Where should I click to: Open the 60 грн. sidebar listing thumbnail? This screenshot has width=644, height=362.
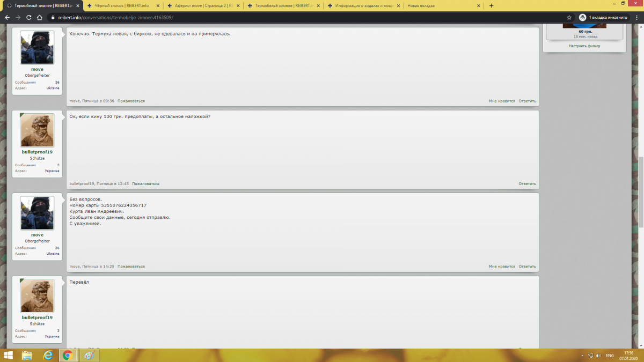click(584, 25)
